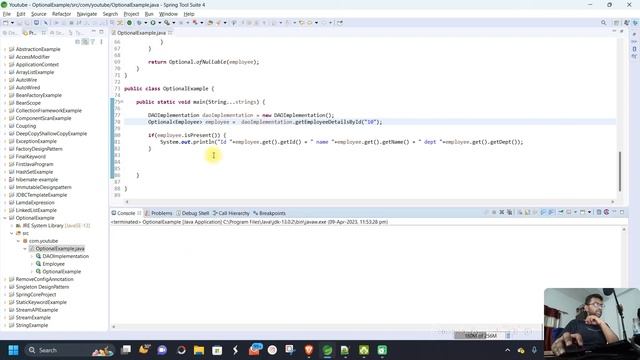Select the DAOImplementation class node
640x360 pixels.
pyautogui.click(x=65, y=256)
